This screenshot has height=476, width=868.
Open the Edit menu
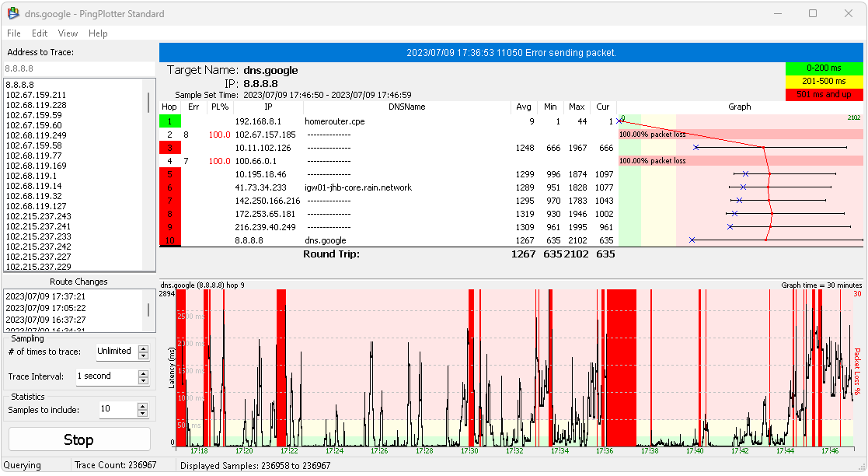(40, 33)
